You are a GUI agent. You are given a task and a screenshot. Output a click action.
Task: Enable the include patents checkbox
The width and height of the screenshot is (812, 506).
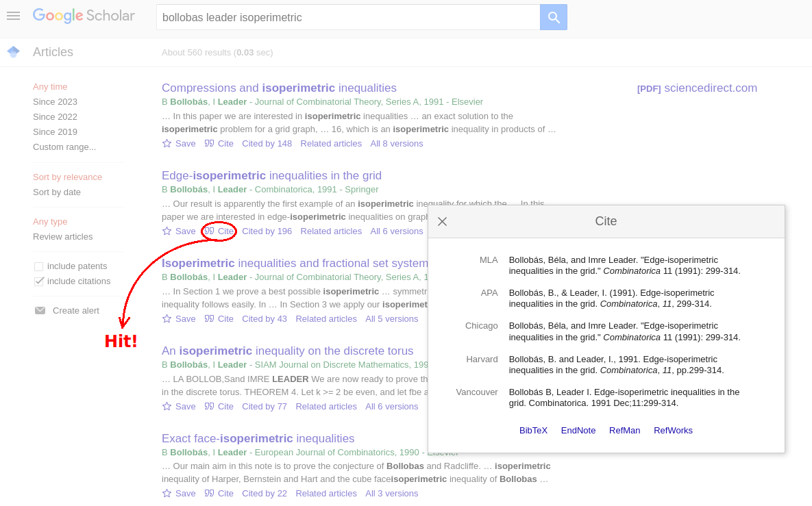[39, 266]
